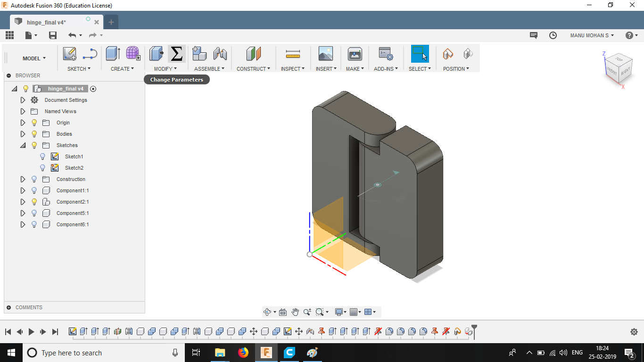Select the Pan hand tool
The height and width of the screenshot is (362, 644).
pyautogui.click(x=295, y=312)
